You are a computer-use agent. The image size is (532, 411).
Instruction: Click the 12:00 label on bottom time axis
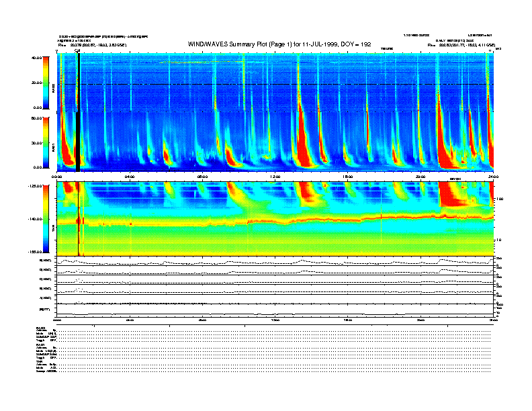coord(275,320)
